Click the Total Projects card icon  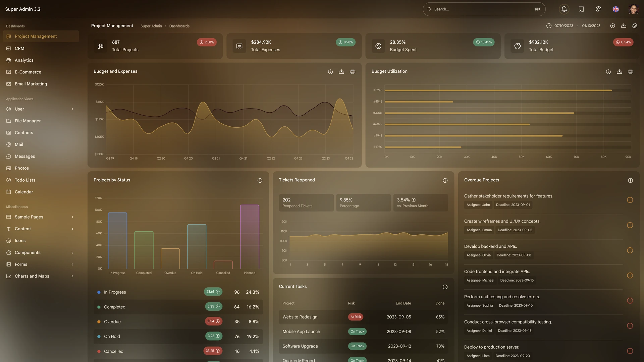[100, 46]
